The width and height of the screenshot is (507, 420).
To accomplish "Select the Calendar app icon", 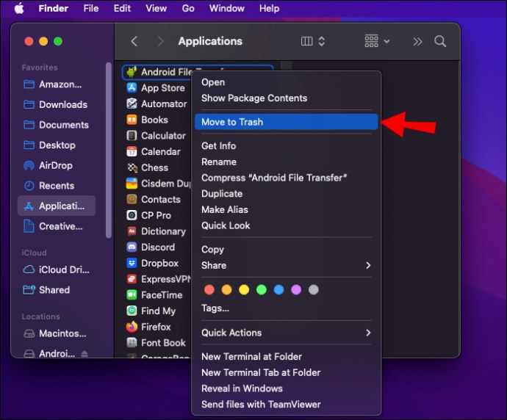I will (132, 151).
